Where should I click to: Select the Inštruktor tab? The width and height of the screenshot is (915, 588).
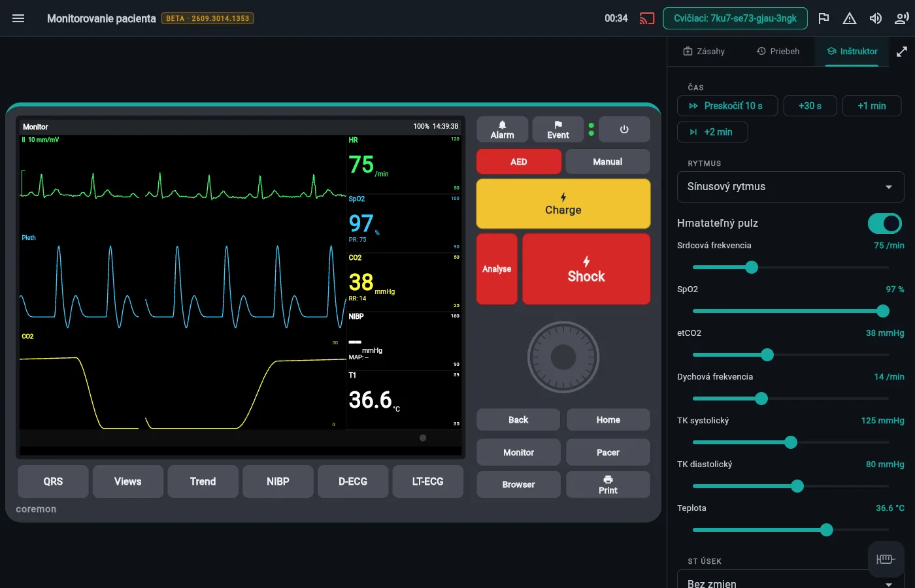[x=852, y=52]
